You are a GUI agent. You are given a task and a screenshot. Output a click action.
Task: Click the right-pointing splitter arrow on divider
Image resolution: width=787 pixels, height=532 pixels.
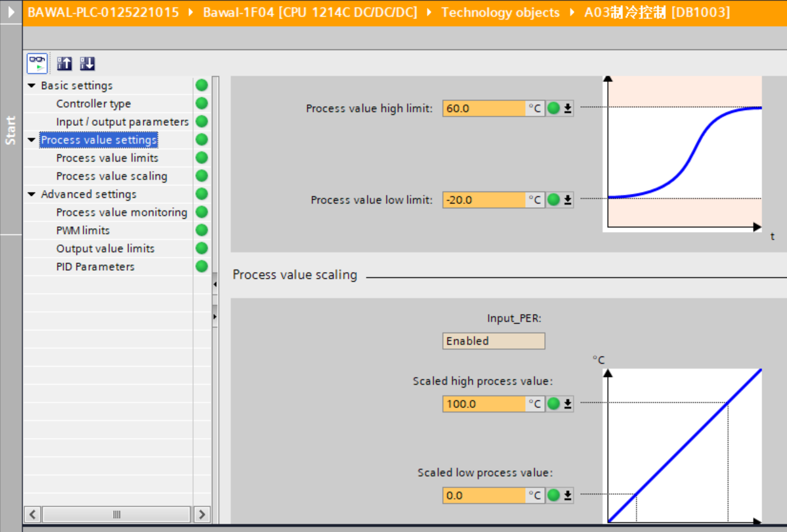215,316
